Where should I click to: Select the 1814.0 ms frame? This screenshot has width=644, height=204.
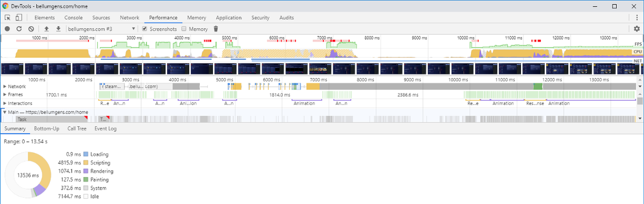coord(280,95)
